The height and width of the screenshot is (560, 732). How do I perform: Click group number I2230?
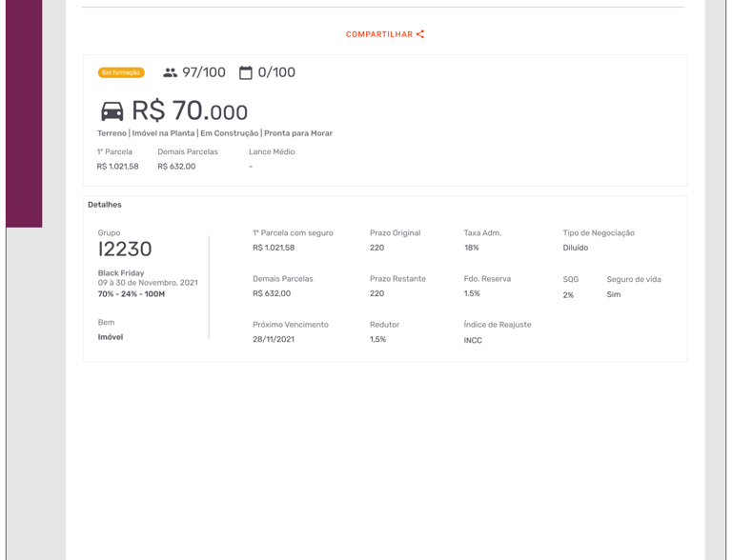125,250
